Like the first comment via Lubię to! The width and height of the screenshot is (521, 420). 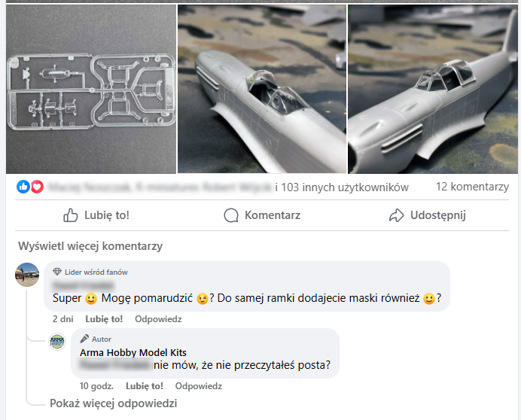[x=105, y=319]
